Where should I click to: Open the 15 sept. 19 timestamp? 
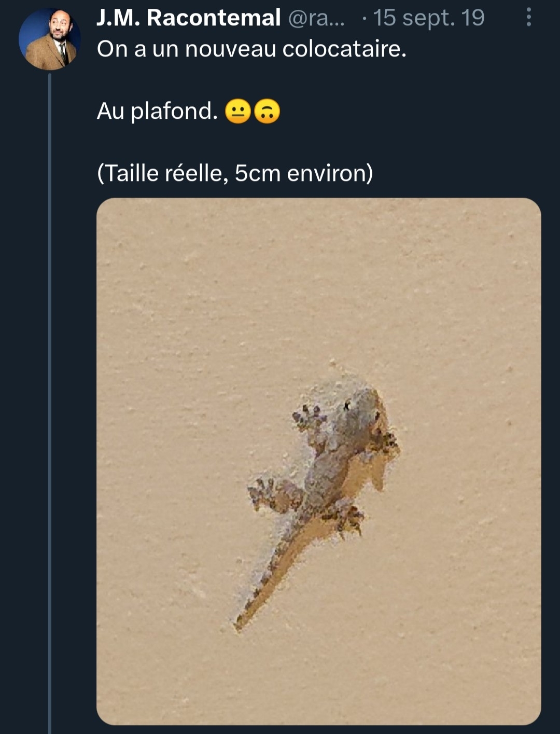click(429, 18)
